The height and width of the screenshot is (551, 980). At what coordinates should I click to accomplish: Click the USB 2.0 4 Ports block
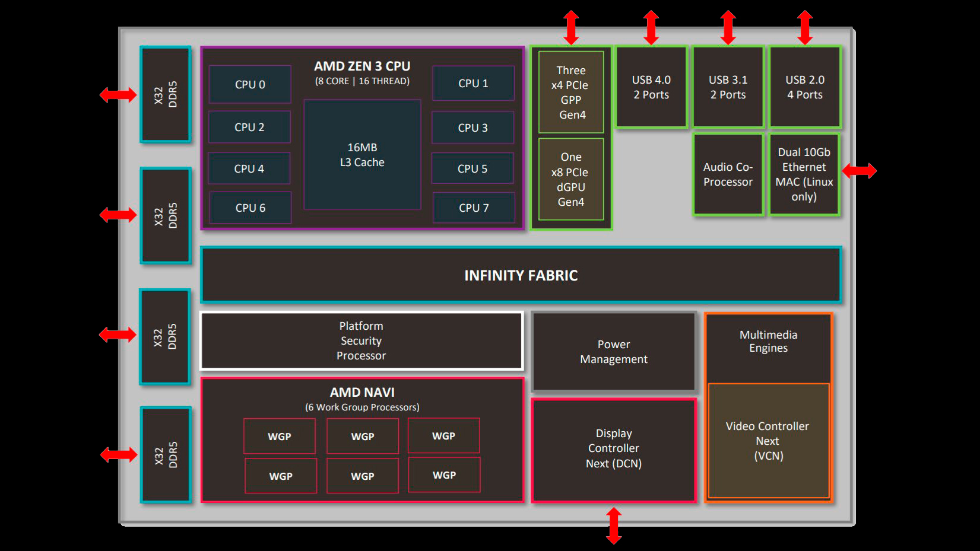coord(805,87)
